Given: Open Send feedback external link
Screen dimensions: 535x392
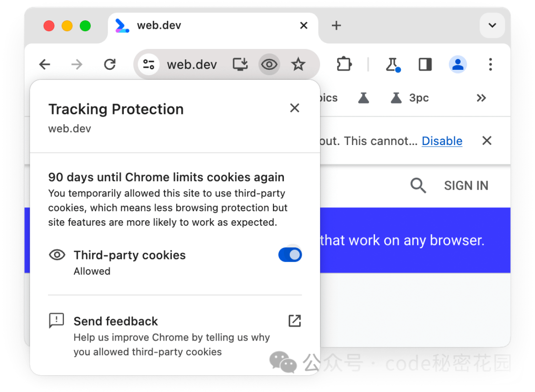Looking at the screenshot, I should click(x=295, y=321).
